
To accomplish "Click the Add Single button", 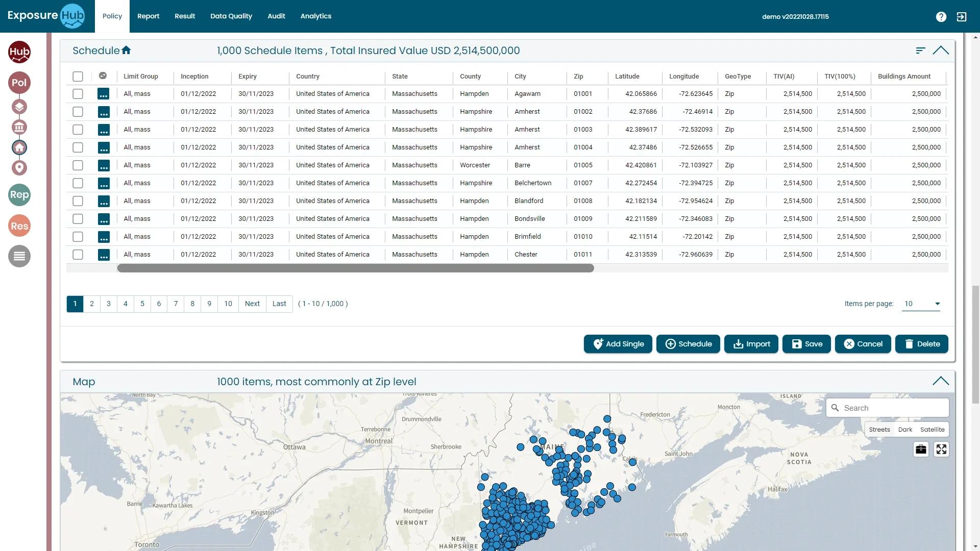I will click(618, 344).
